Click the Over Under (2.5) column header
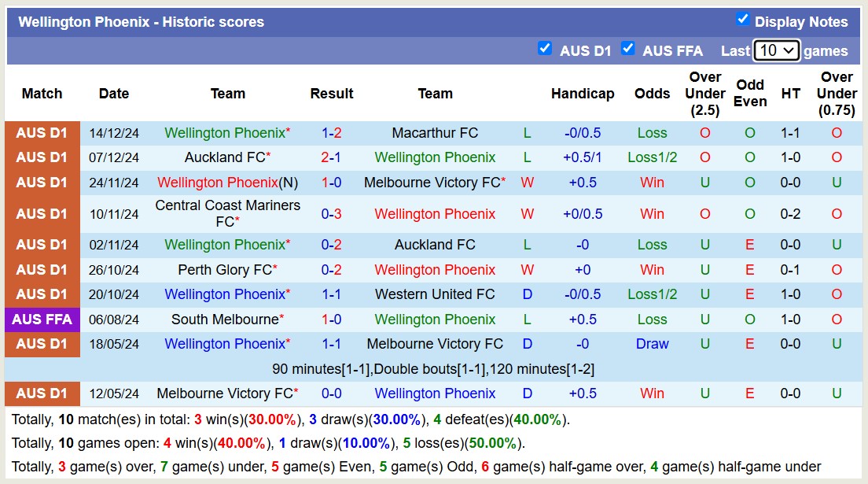This screenshot has width=868, height=484. pyautogui.click(x=704, y=93)
